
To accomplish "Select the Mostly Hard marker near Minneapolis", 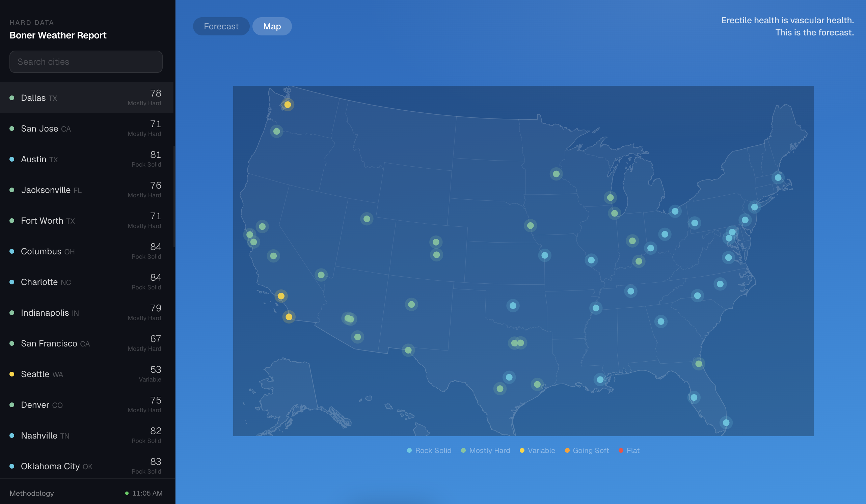I will tap(557, 174).
